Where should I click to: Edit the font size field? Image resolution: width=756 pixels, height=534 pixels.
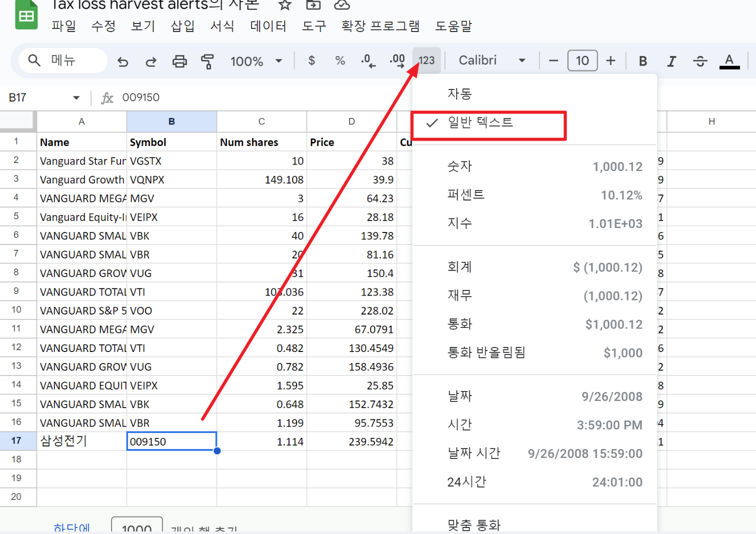click(582, 60)
